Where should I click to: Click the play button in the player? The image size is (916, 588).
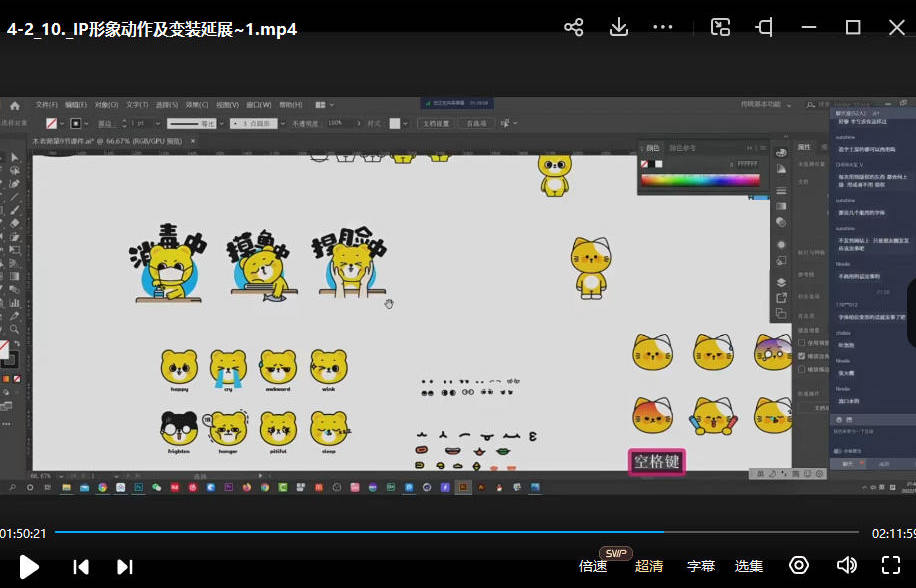pyautogui.click(x=29, y=567)
